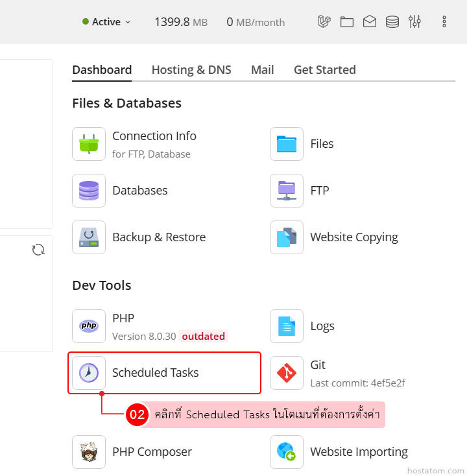Open the Logs link
This screenshot has width=467, height=476.
(322, 326)
